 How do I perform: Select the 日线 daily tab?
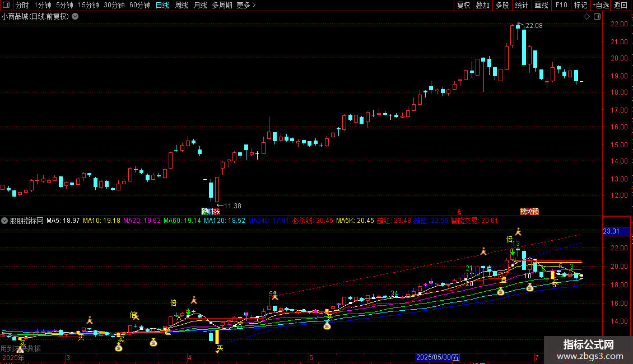(162, 5)
